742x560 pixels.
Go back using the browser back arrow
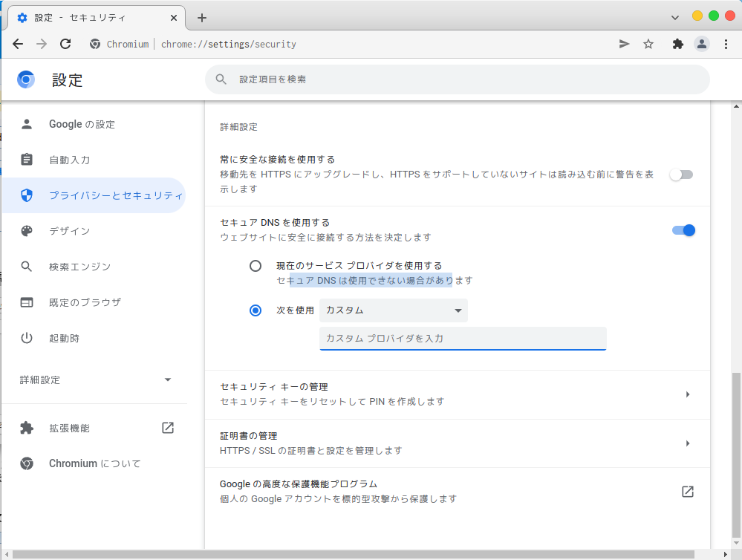(x=18, y=44)
